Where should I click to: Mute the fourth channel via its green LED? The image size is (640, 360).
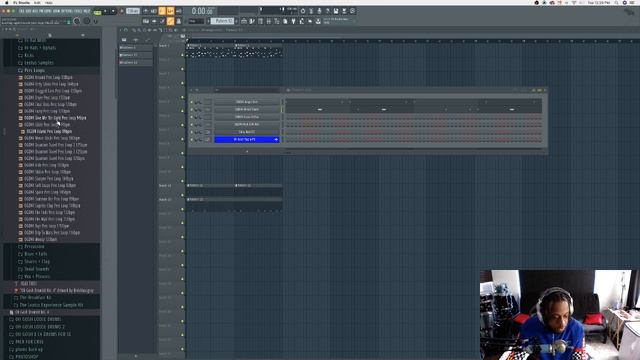(191, 124)
